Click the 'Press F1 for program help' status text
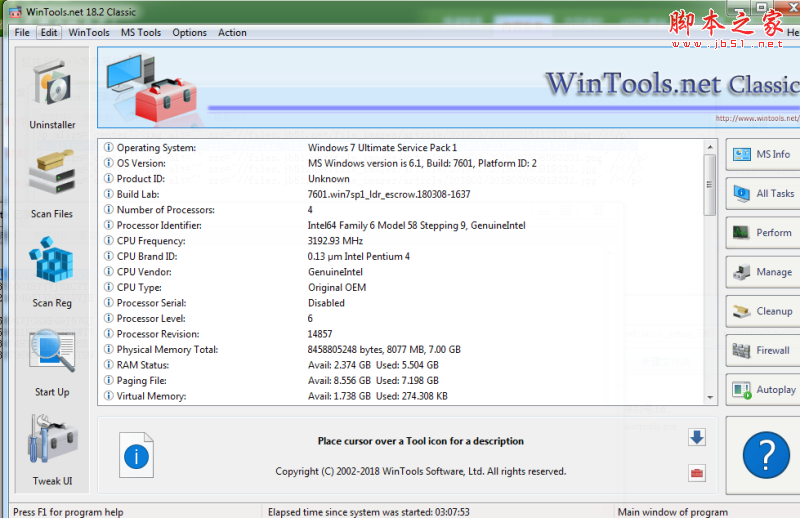Screen dimensions: 800x518 click(x=68, y=512)
